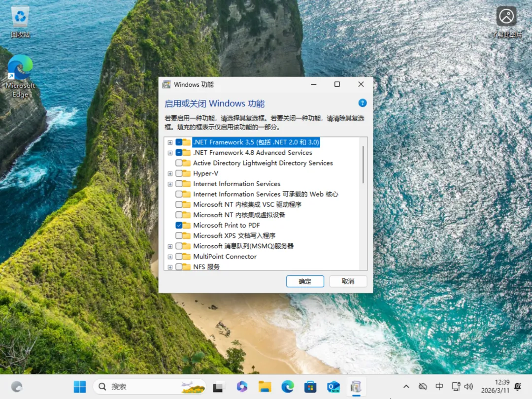The width and height of the screenshot is (532, 399).
Task: Open Outlook from the taskbar
Action: 333,387
